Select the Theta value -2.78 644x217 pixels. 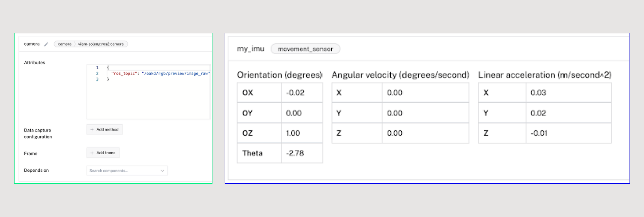[302, 153]
